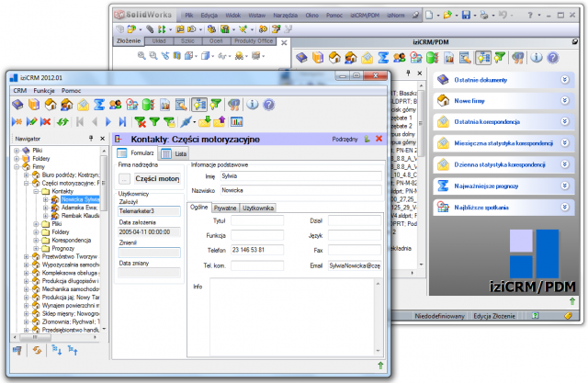This screenshot has width=588, height=383.
Task: Go to next record with blue arrow
Action: pos(108,122)
